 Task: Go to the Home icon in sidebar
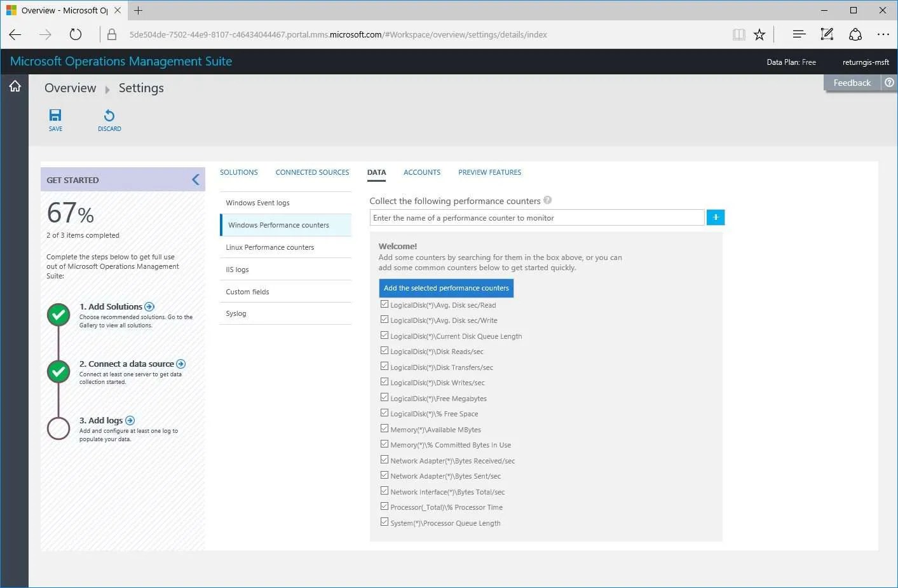pos(15,86)
